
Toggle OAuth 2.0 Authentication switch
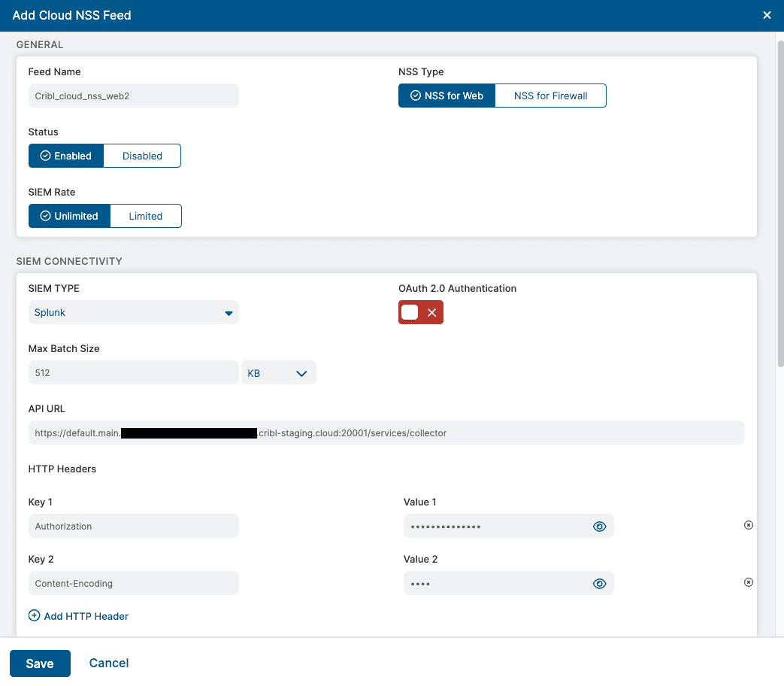[x=420, y=312]
